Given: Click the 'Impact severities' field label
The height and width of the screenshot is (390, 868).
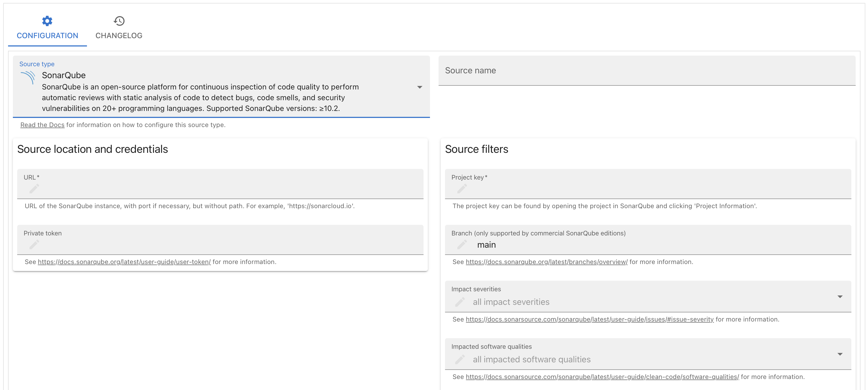Looking at the screenshot, I should 476,289.
